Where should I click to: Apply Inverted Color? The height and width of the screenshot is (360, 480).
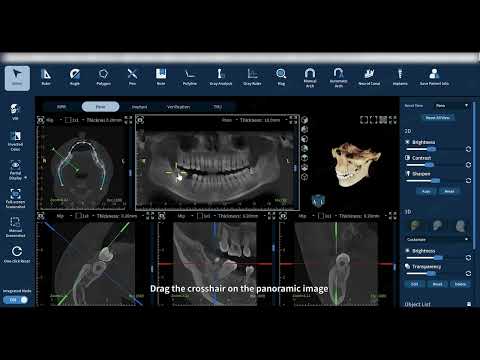coord(15,141)
